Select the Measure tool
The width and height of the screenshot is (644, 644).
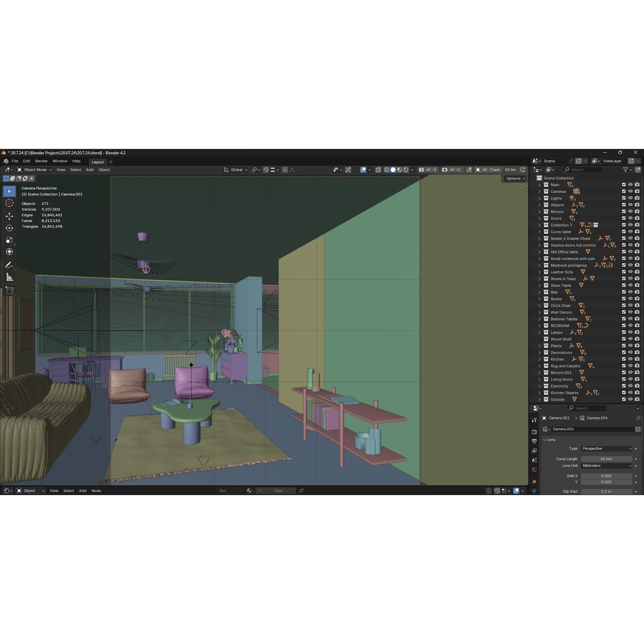[x=9, y=277]
